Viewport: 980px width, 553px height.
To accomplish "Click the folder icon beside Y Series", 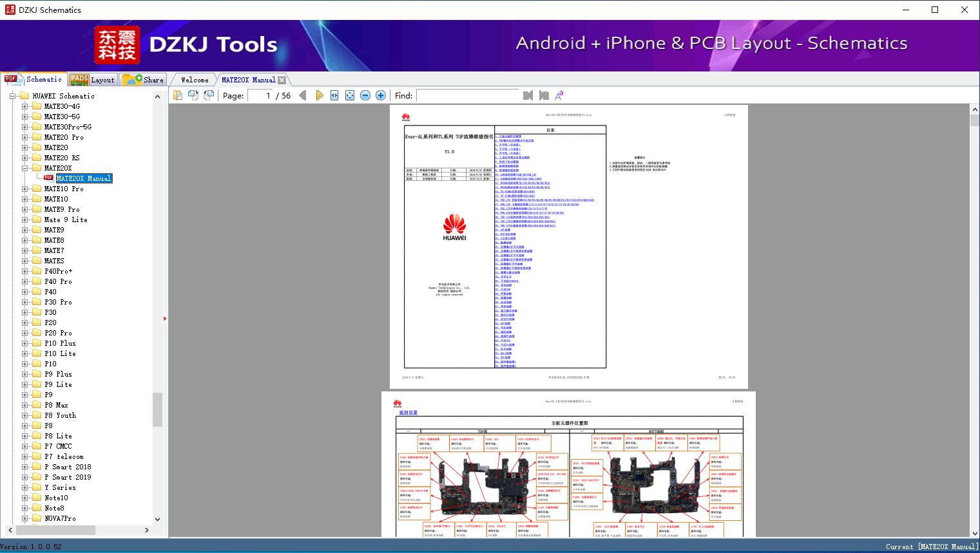I will point(37,487).
